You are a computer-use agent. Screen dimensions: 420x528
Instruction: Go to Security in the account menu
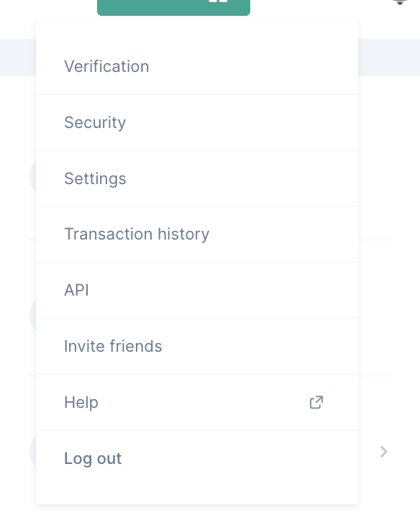(197, 122)
